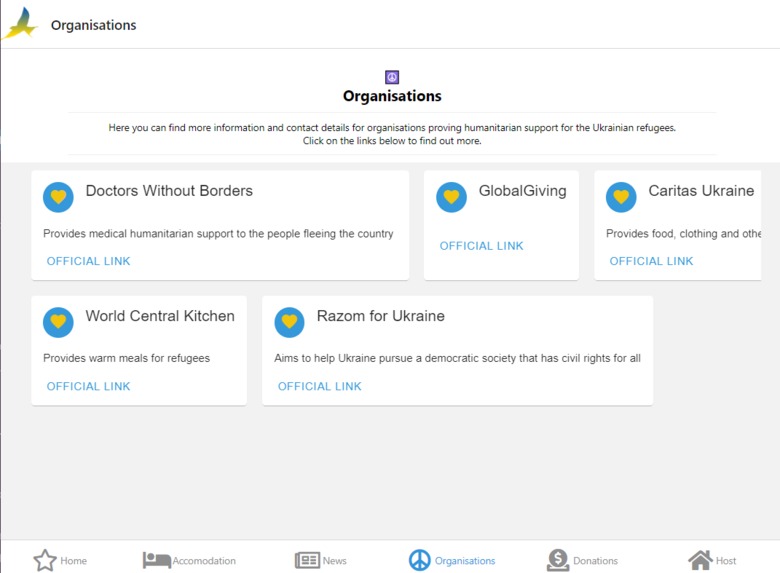Click the heart icon on Doctors Without Borders card
This screenshot has height=573, width=780.
click(58, 197)
